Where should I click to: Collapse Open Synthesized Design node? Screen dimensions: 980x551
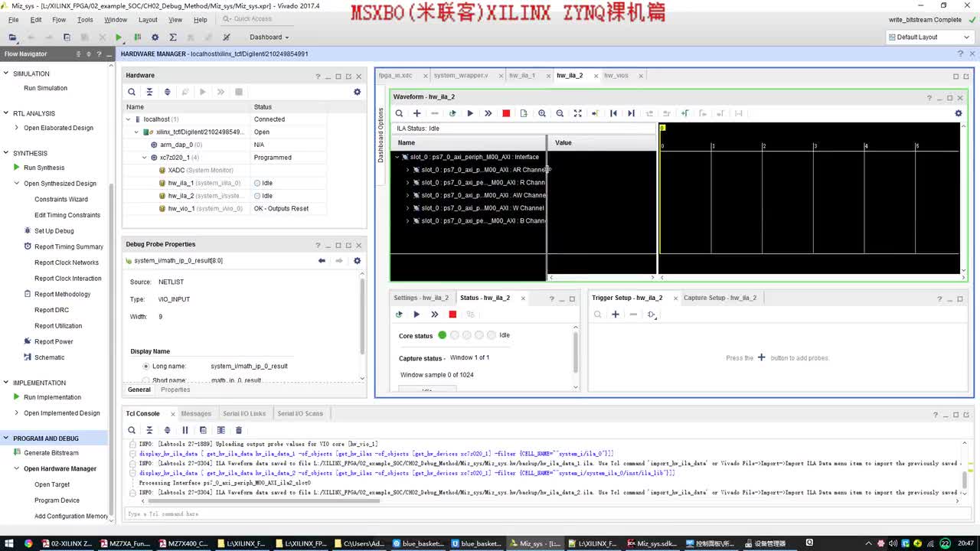pos(17,184)
